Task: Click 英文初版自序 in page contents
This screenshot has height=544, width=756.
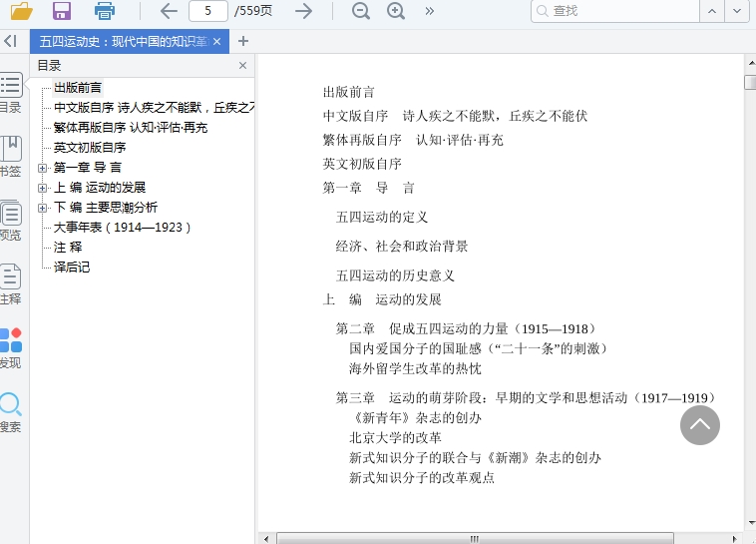Action: pos(362,164)
